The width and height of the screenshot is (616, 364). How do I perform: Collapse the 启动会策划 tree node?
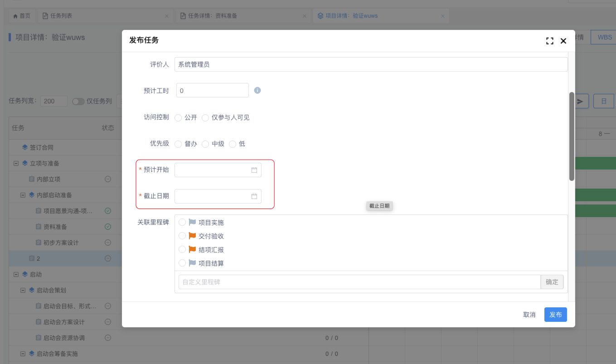coord(23,290)
